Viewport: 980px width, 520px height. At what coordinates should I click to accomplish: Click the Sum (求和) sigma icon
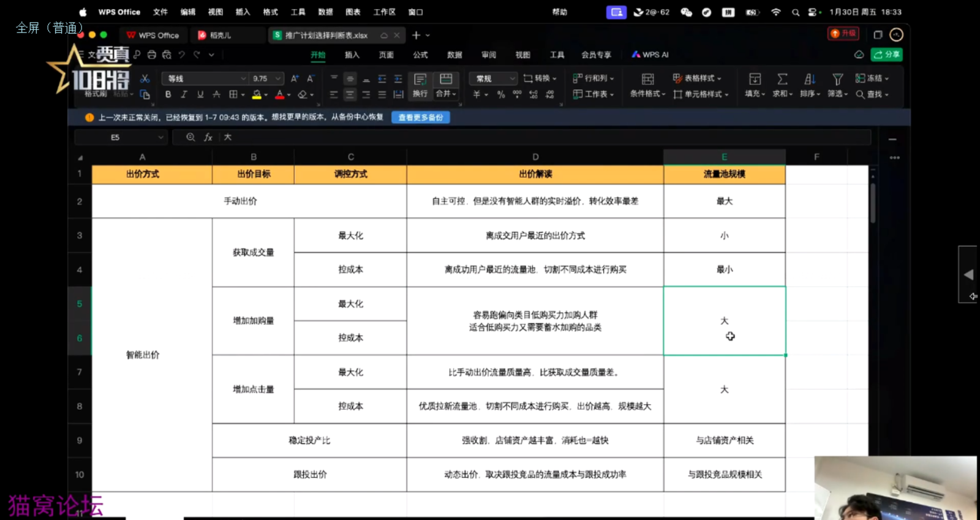[782, 79]
